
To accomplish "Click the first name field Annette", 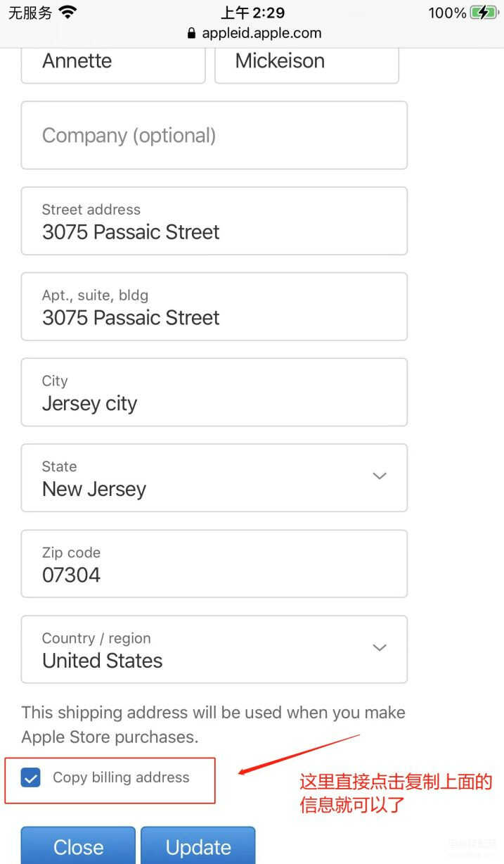I will click(112, 62).
